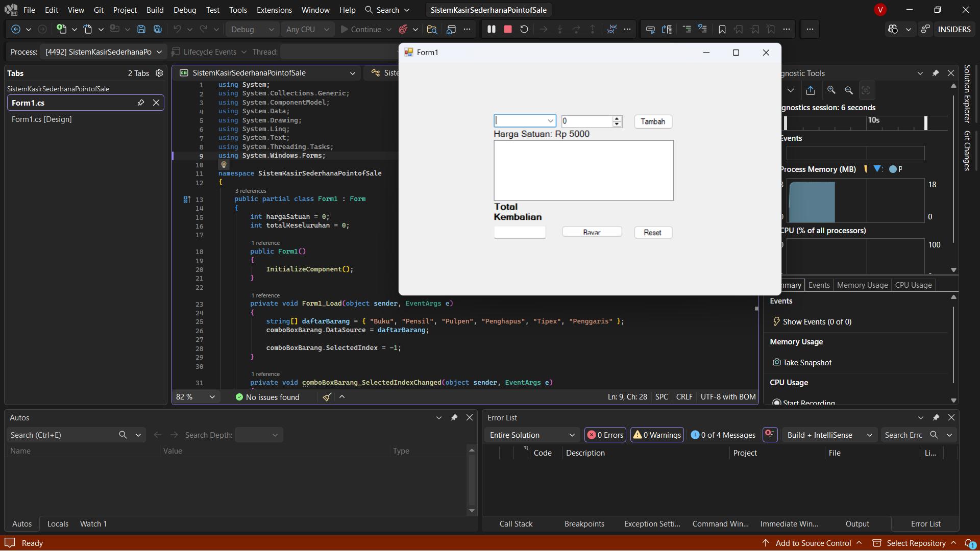Click the Bayar button in Form1
This screenshot has width=980, height=551.
tap(592, 232)
